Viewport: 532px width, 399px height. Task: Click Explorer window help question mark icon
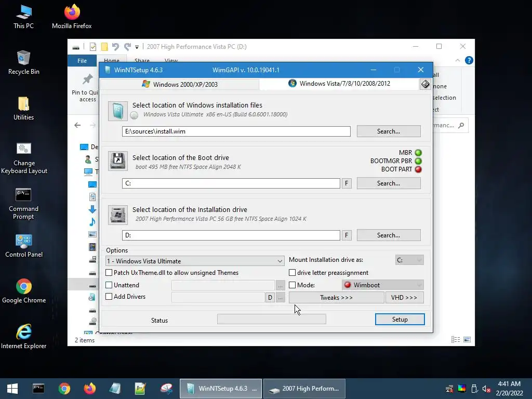pyautogui.click(x=469, y=60)
